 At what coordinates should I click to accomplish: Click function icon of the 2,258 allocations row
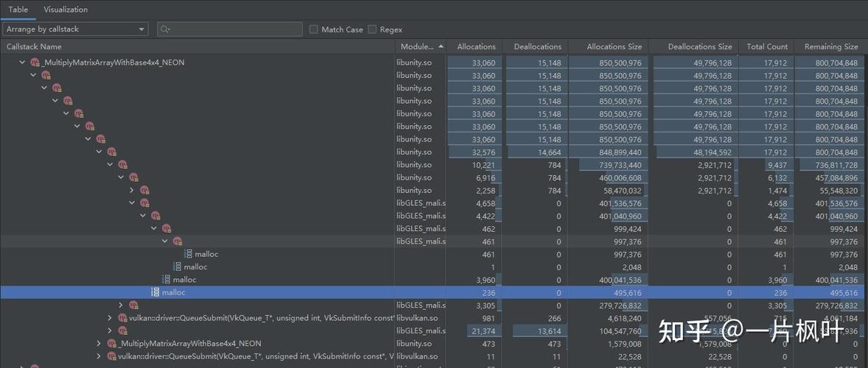(145, 190)
